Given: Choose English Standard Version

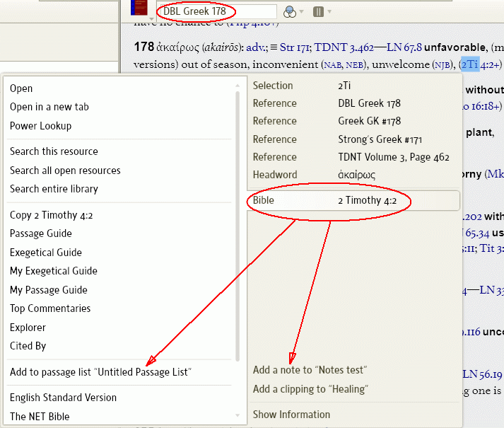Looking at the screenshot, I should [63, 398].
